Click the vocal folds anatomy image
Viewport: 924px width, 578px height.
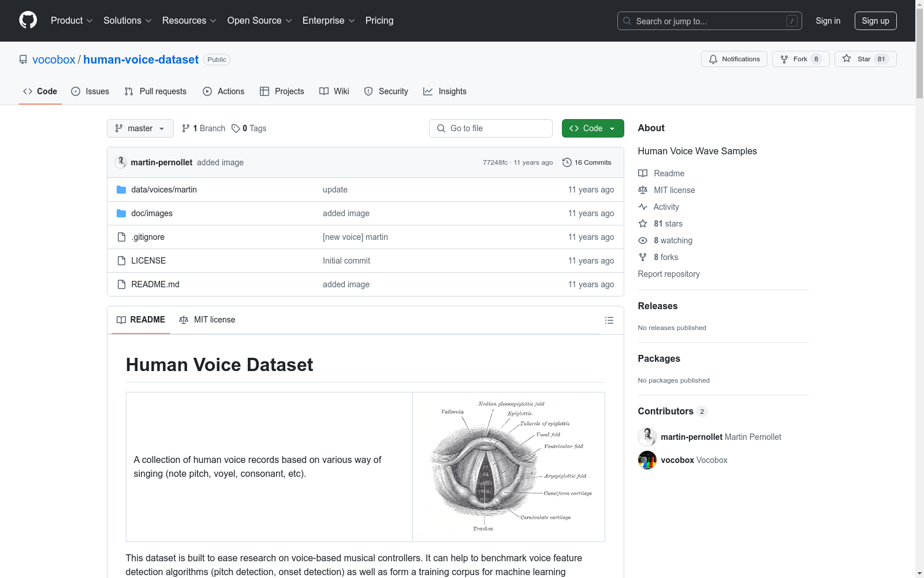509,466
